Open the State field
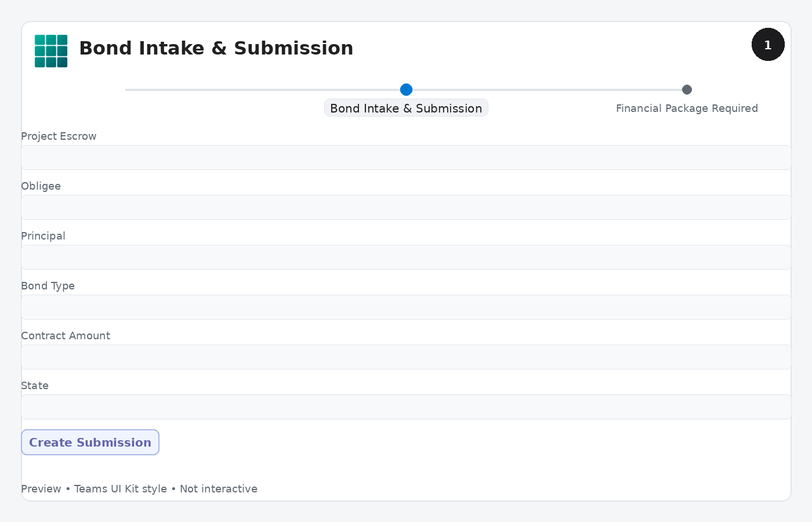 pos(406,407)
